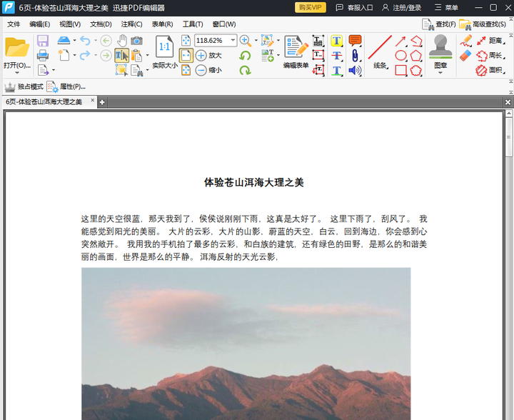
Task: Toggle the Select Text cursor tool
Action: [121, 56]
